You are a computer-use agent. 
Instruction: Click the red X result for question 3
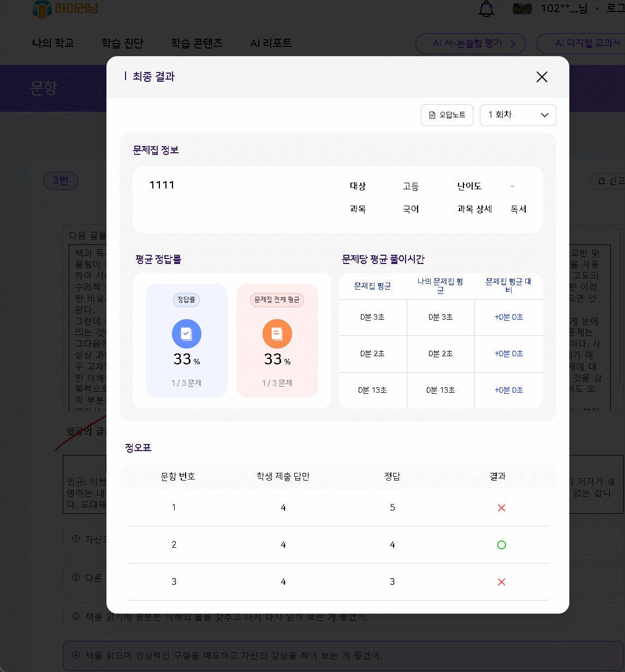(x=502, y=582)
